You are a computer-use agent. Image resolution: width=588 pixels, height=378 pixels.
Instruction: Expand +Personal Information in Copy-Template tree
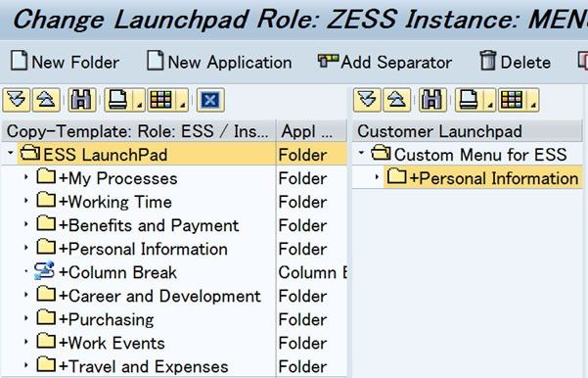[25, 248]
